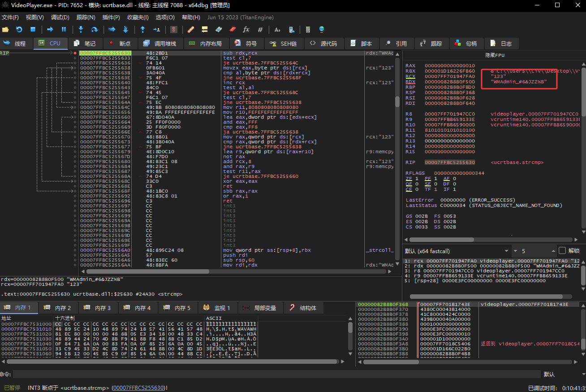
Task: Click the fx functions toolbar icon
Action: point(246,30)
